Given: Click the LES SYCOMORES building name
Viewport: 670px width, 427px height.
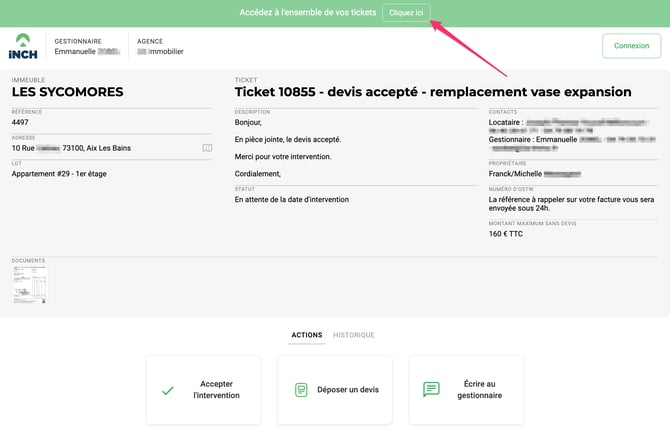Looking at the screenshot, I should [x=68, y=92].
